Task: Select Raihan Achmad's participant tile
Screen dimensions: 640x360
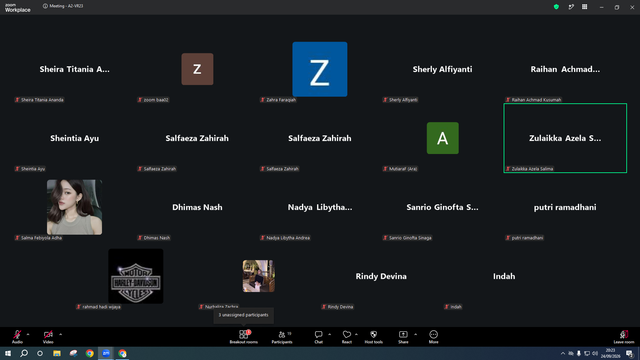Action: [x=565, y=69]
